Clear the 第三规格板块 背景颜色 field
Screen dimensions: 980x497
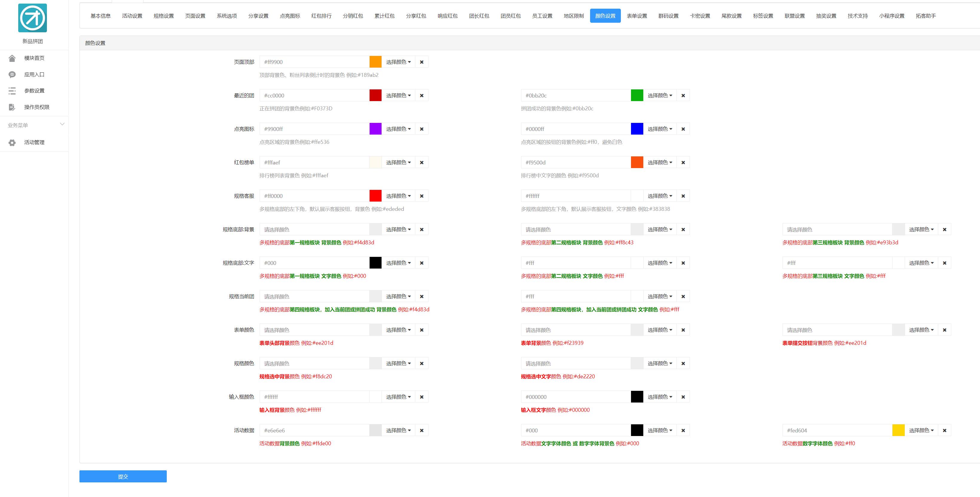point(945,230)
